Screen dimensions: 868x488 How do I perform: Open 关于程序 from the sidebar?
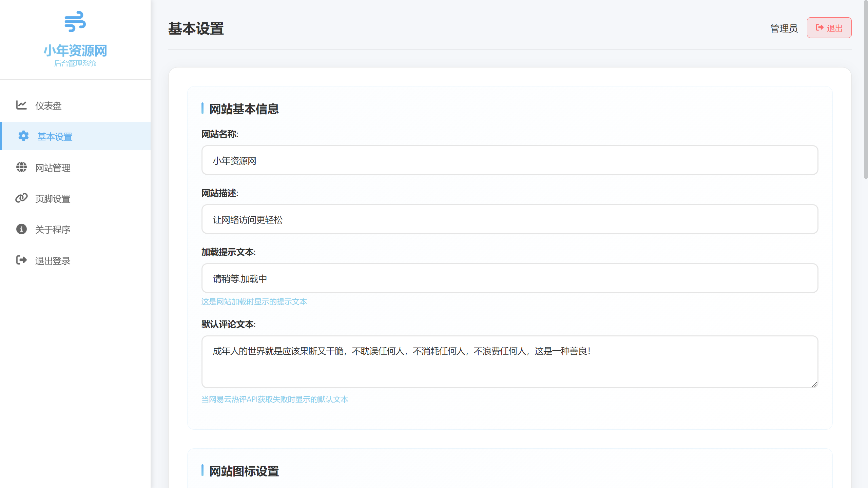click(x=53, y=229)
